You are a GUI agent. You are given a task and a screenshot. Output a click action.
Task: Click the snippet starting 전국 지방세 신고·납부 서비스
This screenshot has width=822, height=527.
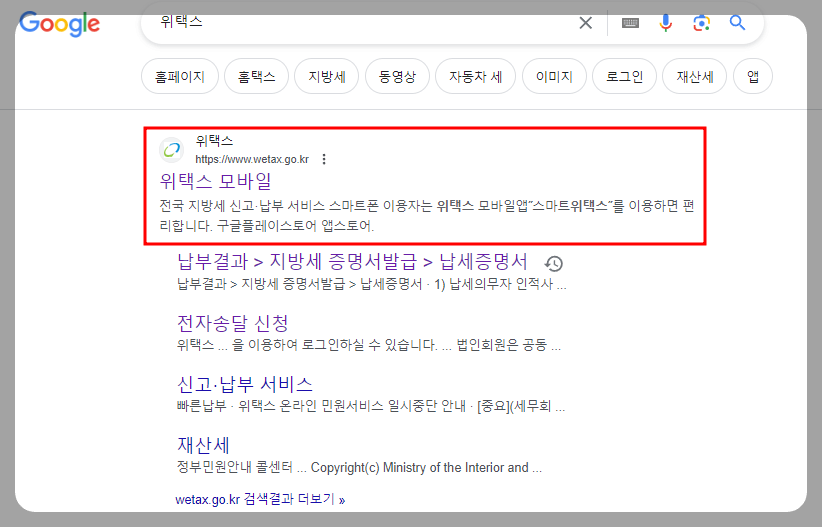tap(427, 216)
